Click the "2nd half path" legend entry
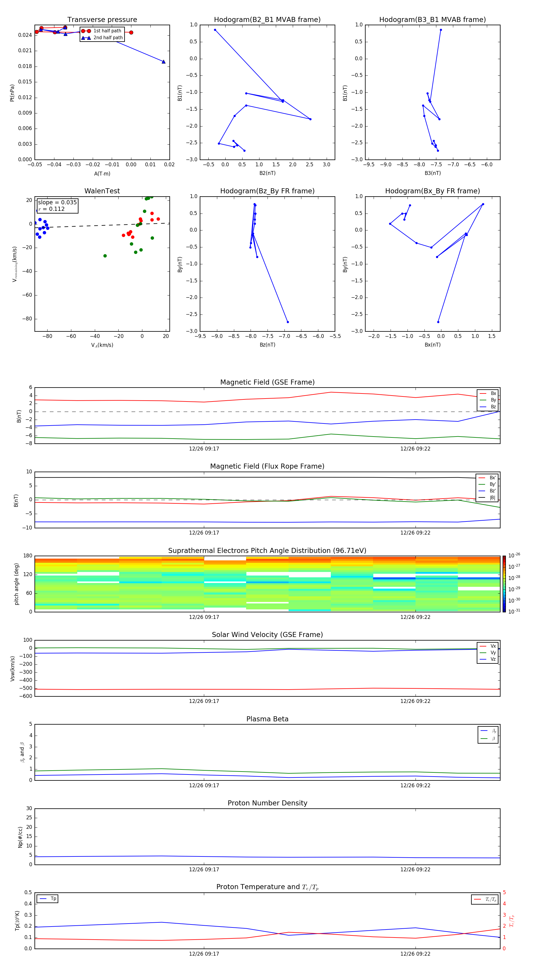 click(x=102, y=38)
